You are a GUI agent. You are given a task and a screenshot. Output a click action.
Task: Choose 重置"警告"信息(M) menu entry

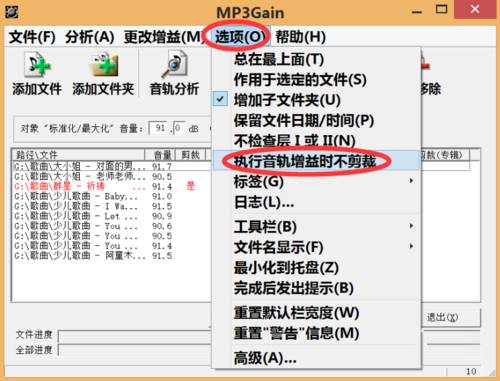(316, 333)
